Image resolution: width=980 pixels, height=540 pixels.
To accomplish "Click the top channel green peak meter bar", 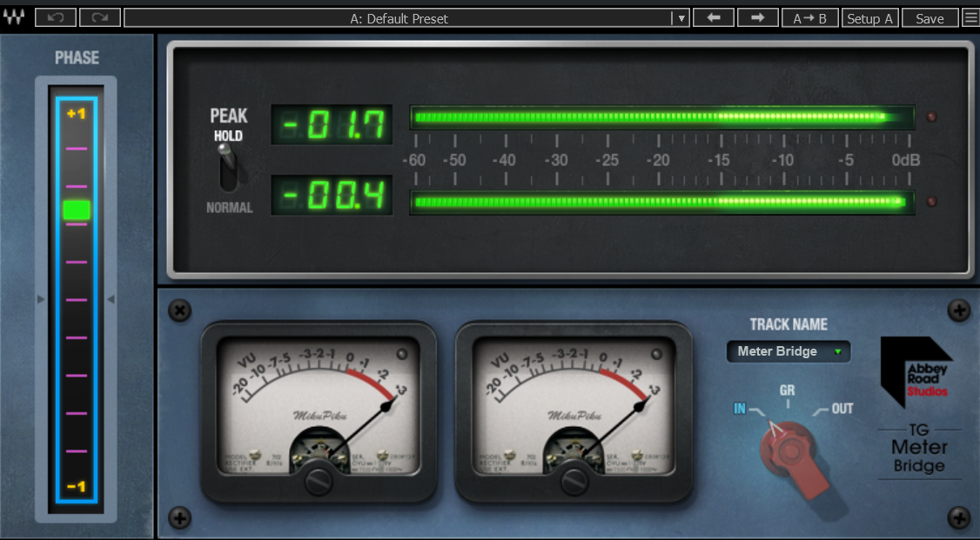I will coord(661,117).
